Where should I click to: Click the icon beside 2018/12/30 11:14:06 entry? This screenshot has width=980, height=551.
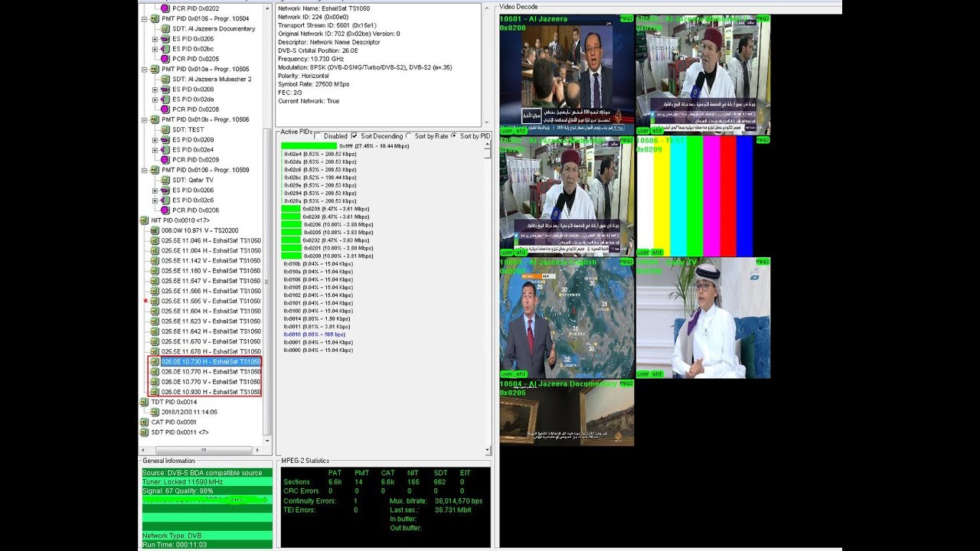(x=155, y=412)
